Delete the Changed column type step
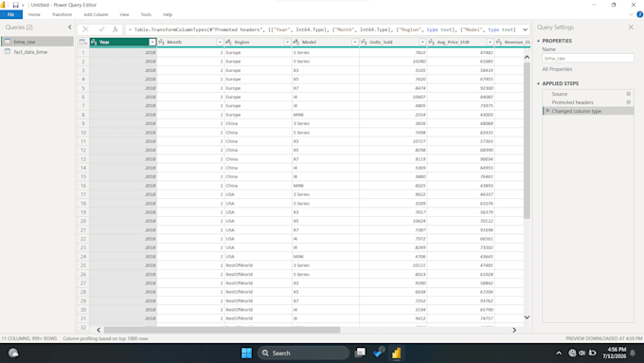The width and height of the screenshot is (644, 363). tap(547, 111)
